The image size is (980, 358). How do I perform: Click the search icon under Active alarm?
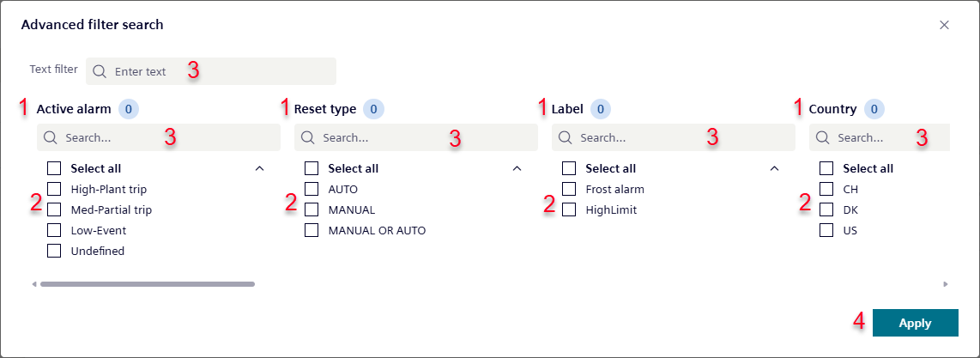pyautogui.click(x=50, y=137)
